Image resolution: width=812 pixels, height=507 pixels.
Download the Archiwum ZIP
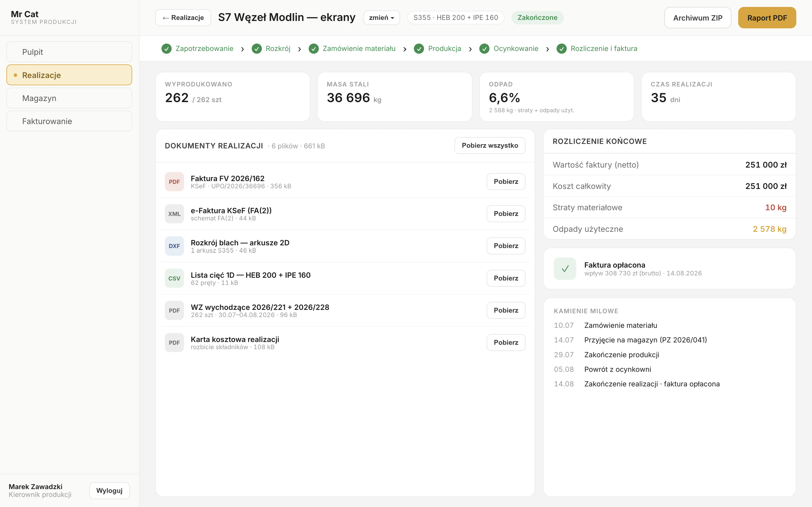click(x=698, y=18)
